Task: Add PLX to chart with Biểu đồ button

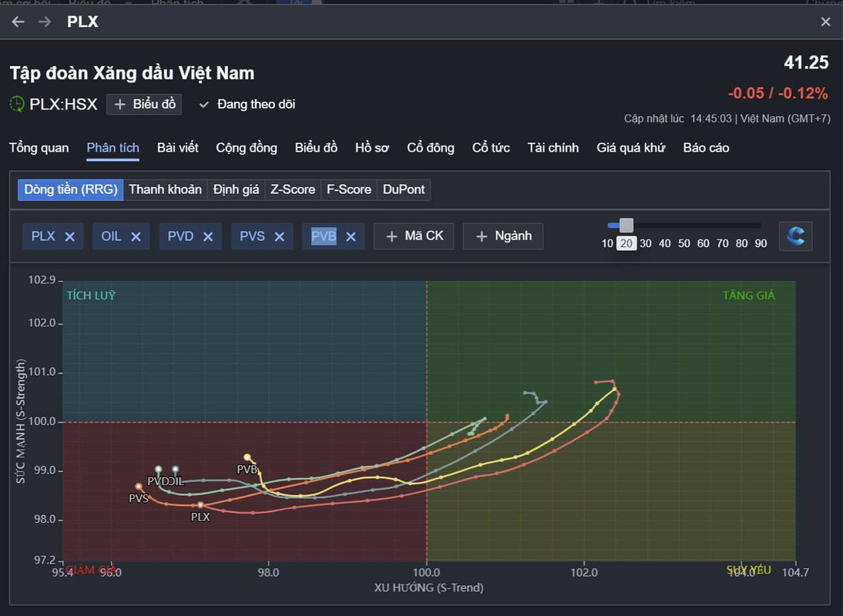Action: pos(144,104)
